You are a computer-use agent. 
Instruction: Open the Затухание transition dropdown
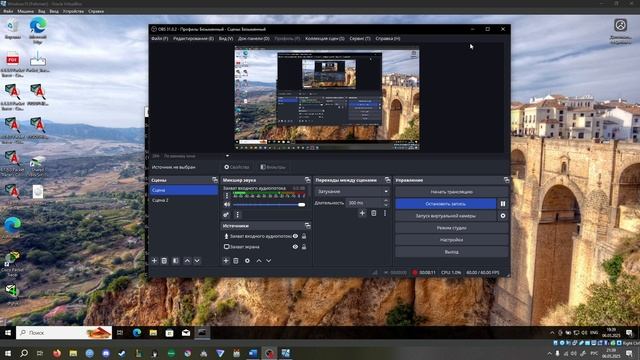(352, 191)
